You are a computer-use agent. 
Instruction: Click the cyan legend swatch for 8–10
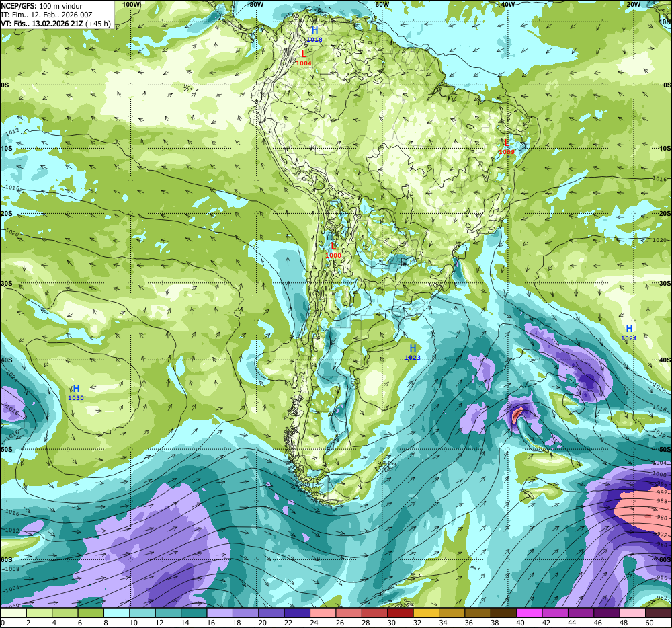pos(116,613)
